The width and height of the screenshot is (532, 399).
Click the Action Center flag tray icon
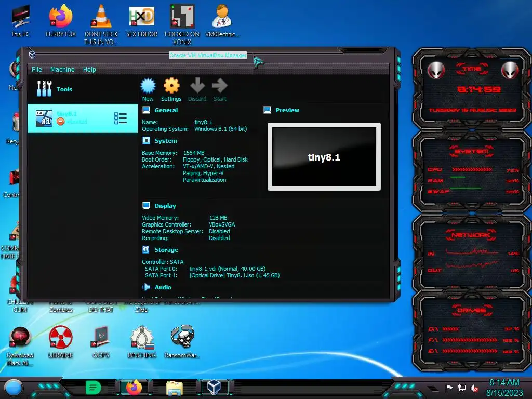449,388
